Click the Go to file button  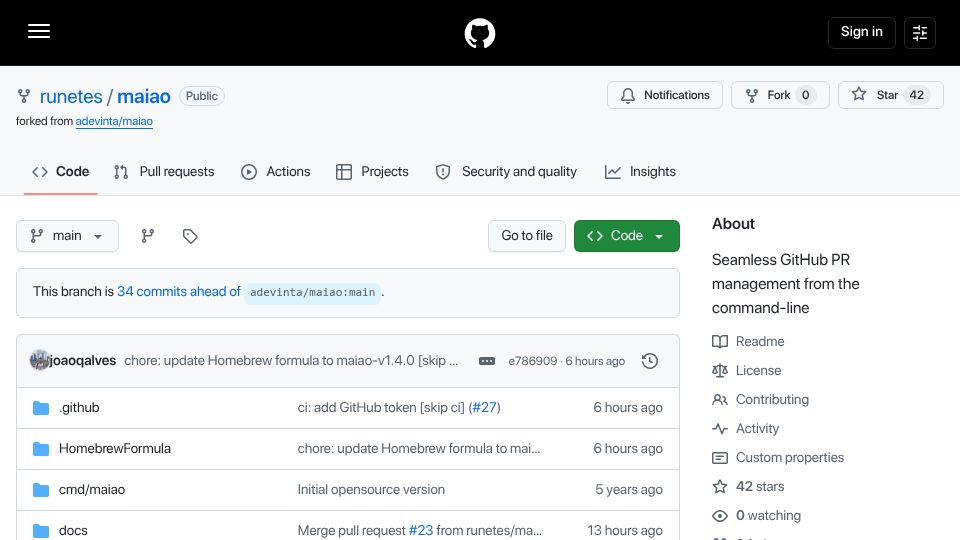pos(527,236)
